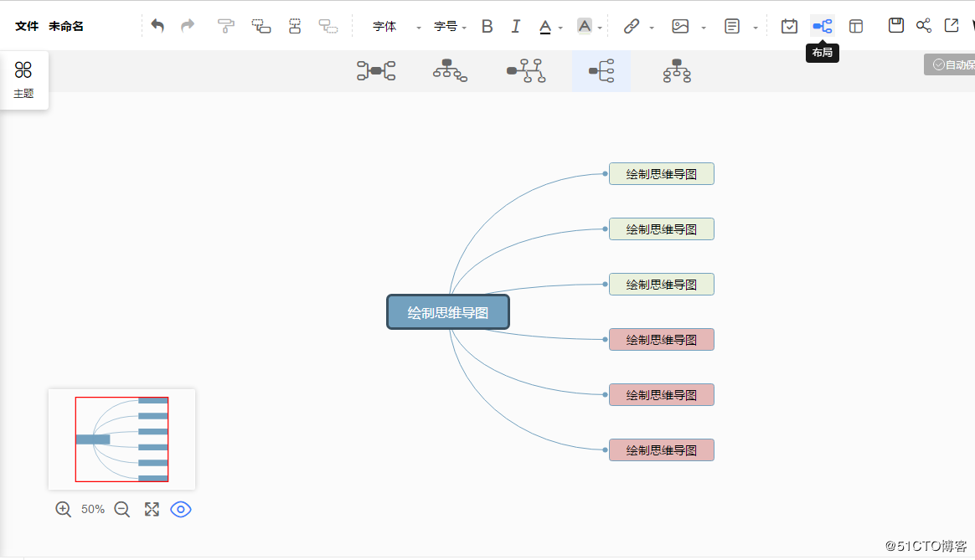Open the 字号 font size dropdown

click(x=450, y=27)
